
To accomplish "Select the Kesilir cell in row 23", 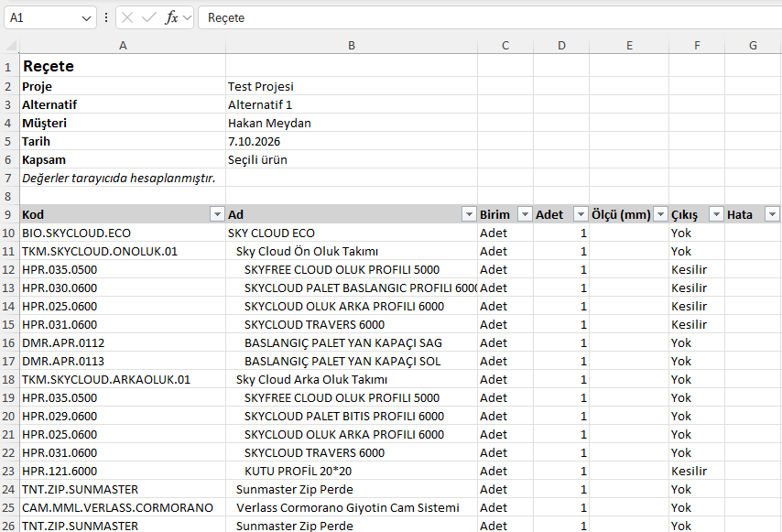I will coord(697,472).
